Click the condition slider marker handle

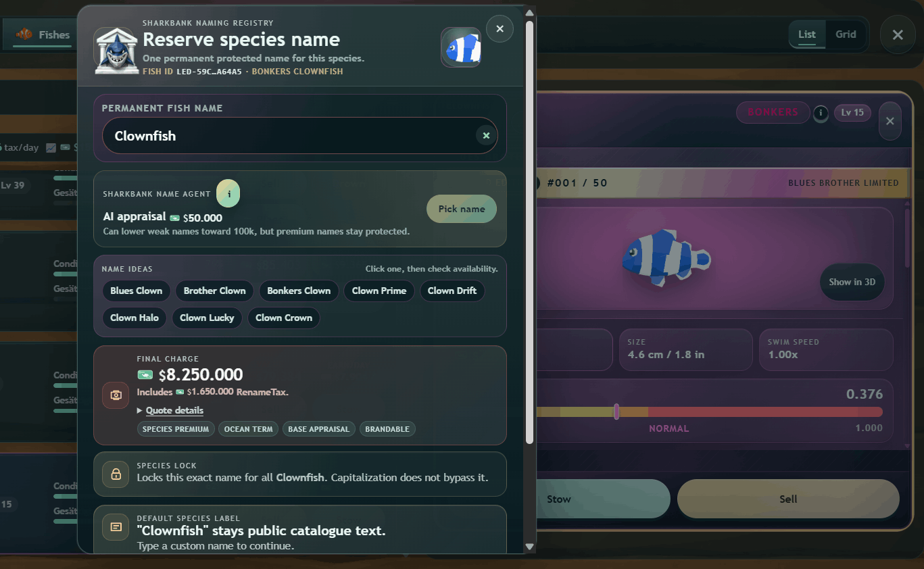[x=616, y=412]
